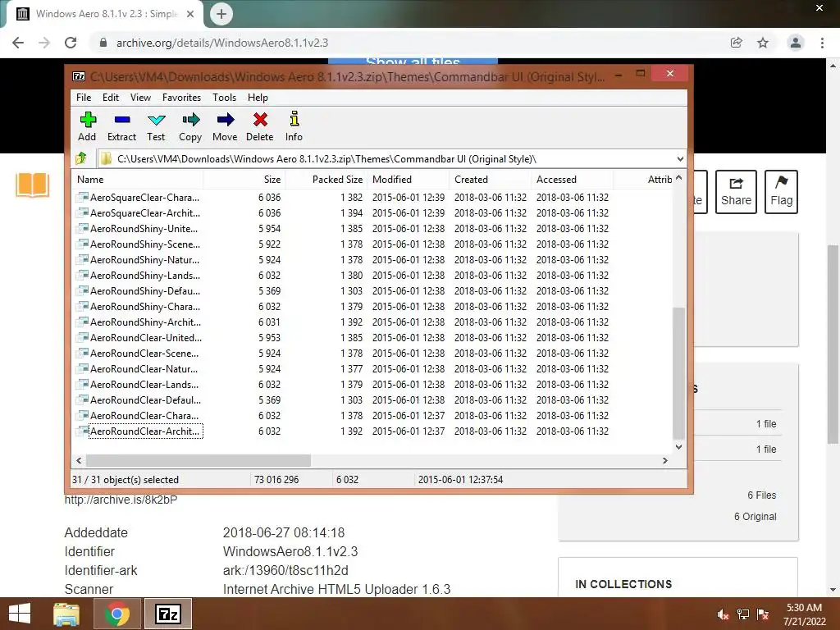This screenshot has width=840, height=630.
Task: Open the archive.is/8k2bP link
Action: tap(121, 500)
